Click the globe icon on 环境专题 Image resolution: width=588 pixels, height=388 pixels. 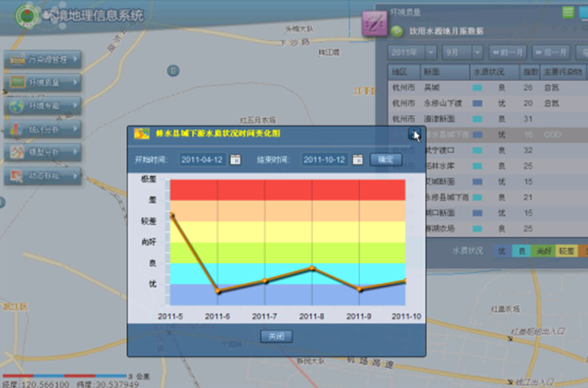click(17, 106)
